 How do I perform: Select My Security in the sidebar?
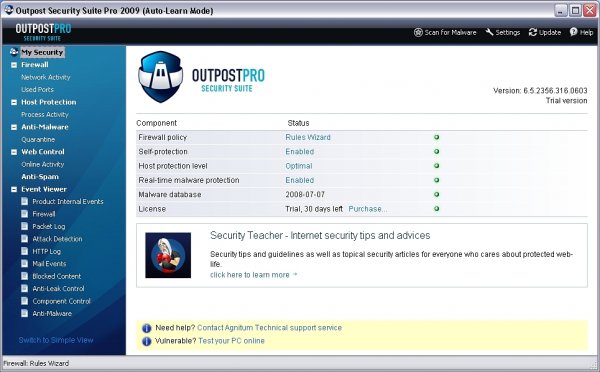[x=42, y=52]
